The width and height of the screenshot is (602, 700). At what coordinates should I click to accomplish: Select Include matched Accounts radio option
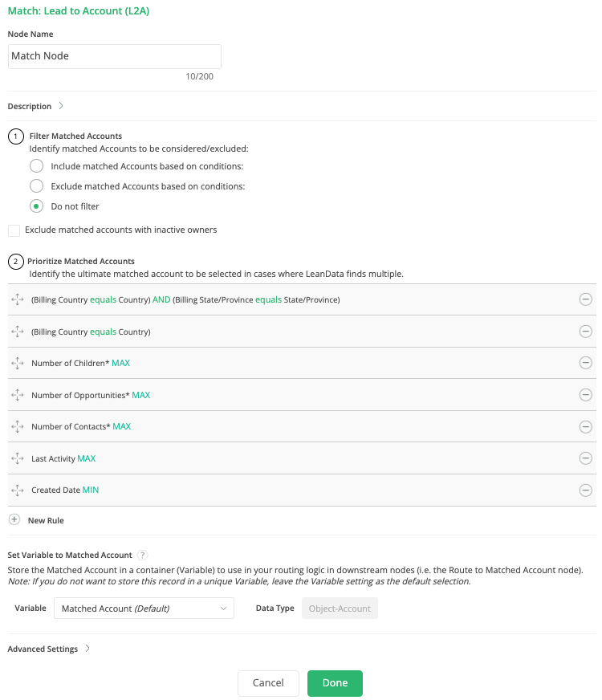coord(36,166)
